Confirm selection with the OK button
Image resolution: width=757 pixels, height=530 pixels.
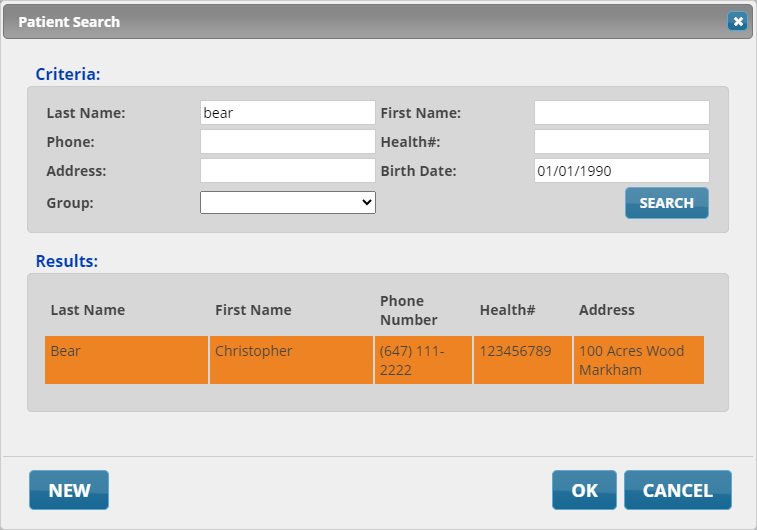[x=584, y=490]
